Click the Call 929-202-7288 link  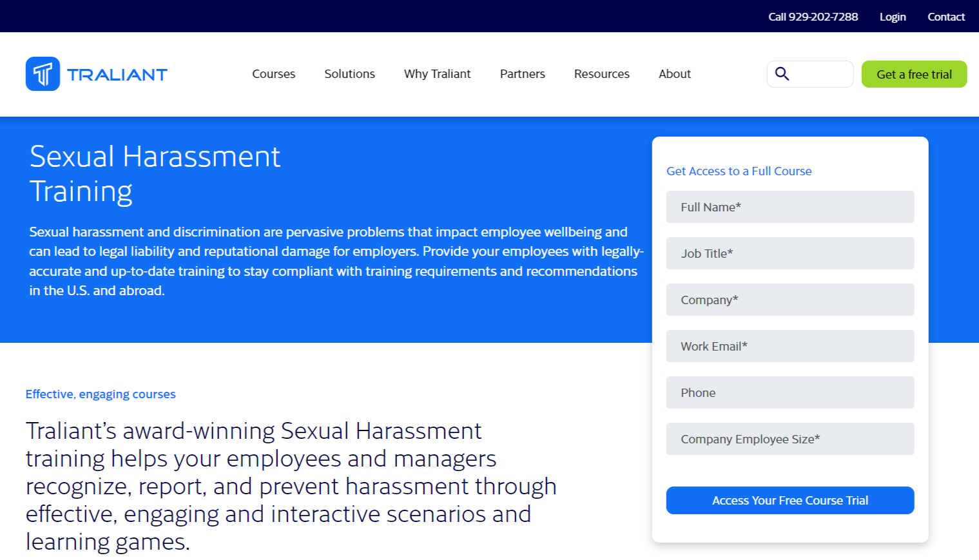tap(813, 17)
